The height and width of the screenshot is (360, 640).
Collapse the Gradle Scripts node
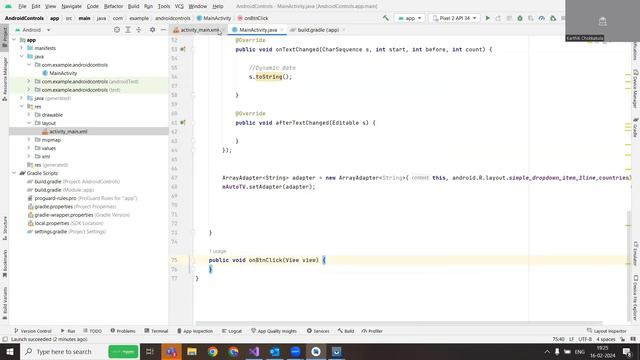coord(15,173)
